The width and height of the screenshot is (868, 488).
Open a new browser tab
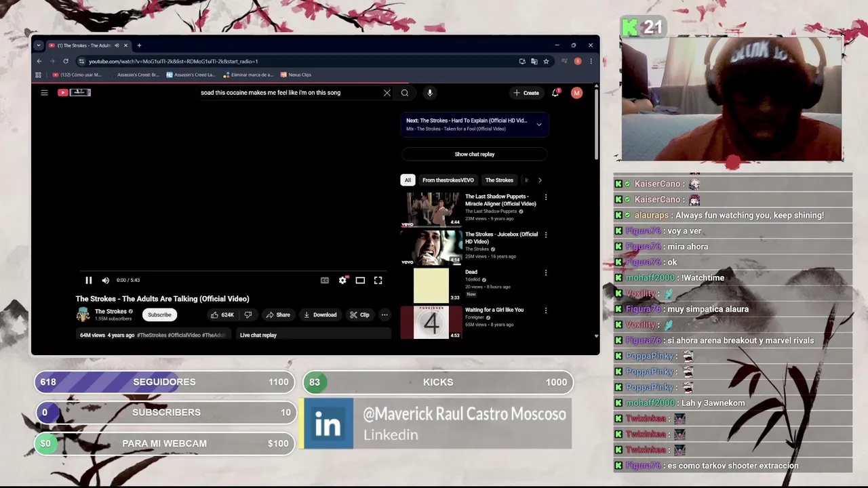tap(139, 45)
